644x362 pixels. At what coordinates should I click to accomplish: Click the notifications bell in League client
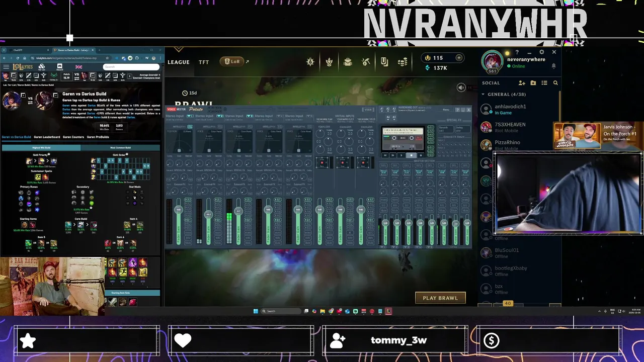pos(554,66)
